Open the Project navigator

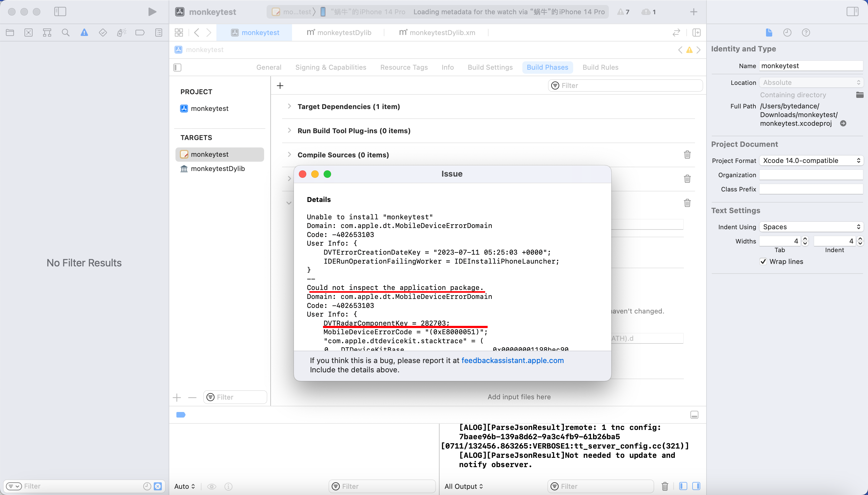point(10,32)
